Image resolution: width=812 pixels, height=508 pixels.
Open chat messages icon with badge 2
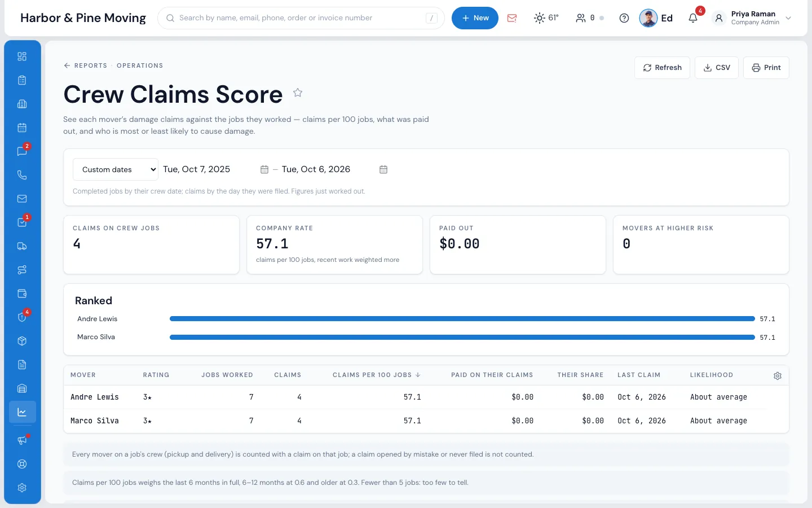[x=22, y=151]
